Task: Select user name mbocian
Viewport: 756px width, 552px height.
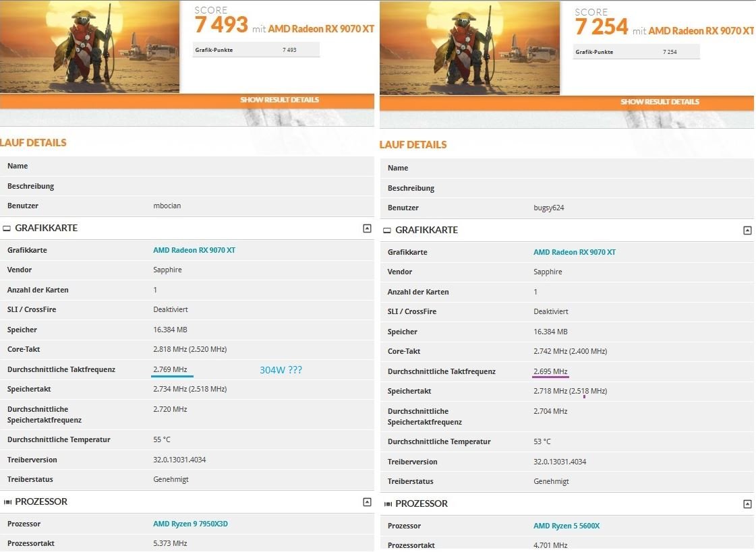Action: 167,206
